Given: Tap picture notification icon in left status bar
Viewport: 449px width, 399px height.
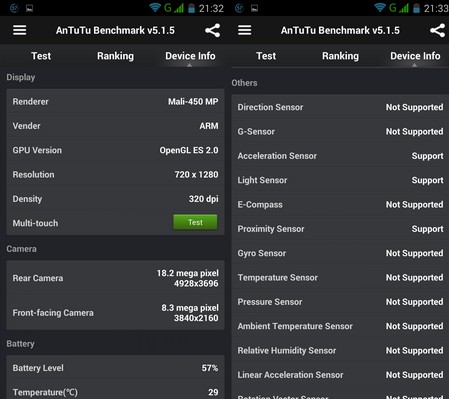Looking at the screenshot, I should click(30, 8).
